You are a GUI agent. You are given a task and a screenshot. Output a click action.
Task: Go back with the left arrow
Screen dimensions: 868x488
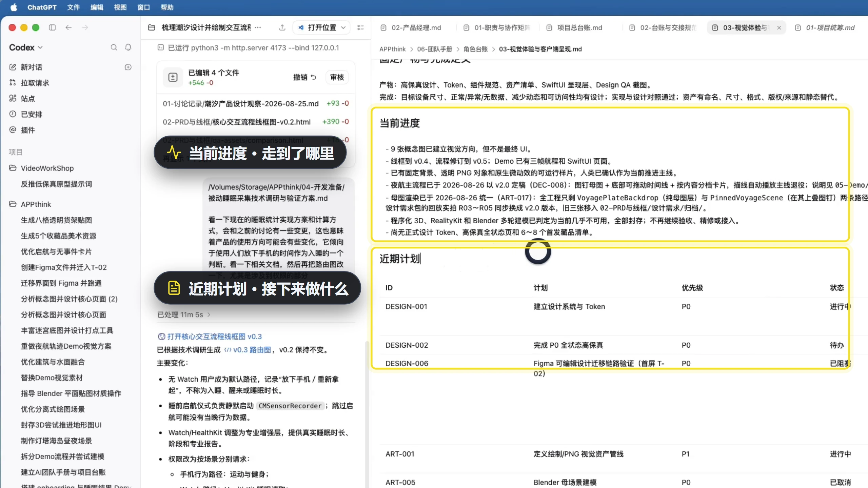pos(68,27)
